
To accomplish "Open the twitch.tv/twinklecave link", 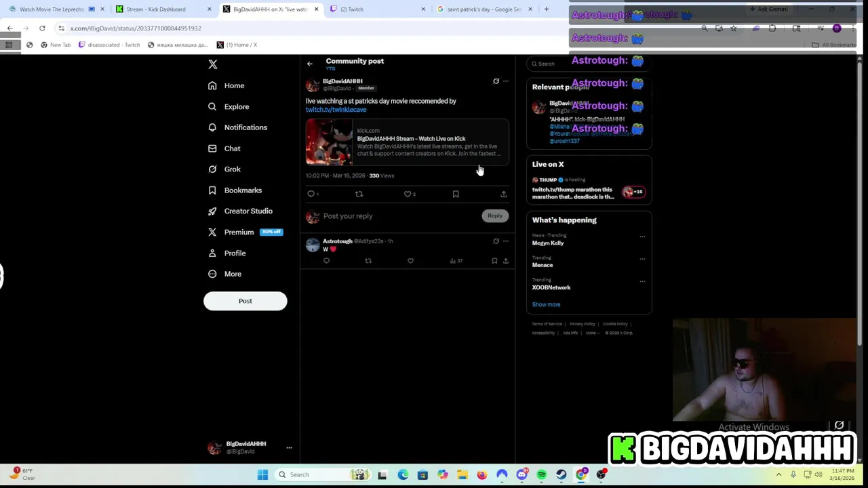I will click(336, 110).
